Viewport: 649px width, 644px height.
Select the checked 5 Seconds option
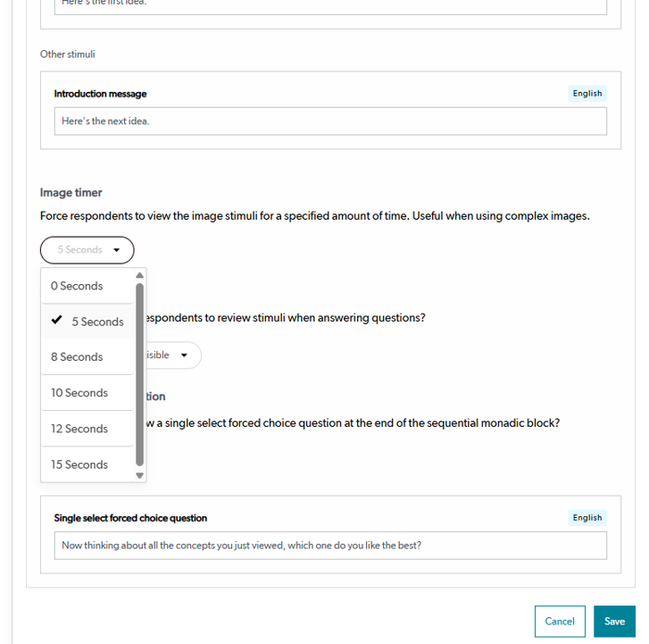pos(87,322)
